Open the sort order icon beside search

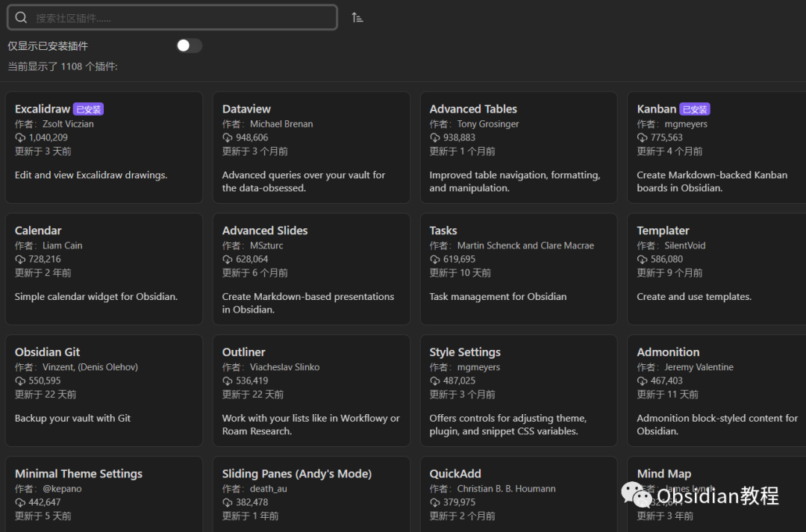click(357, 18)
